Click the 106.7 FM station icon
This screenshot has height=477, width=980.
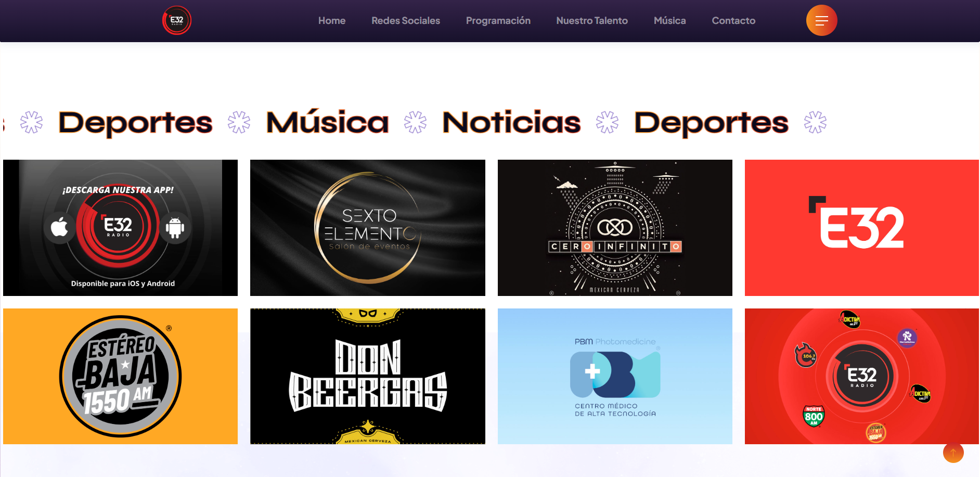click(x=806, y=355)
